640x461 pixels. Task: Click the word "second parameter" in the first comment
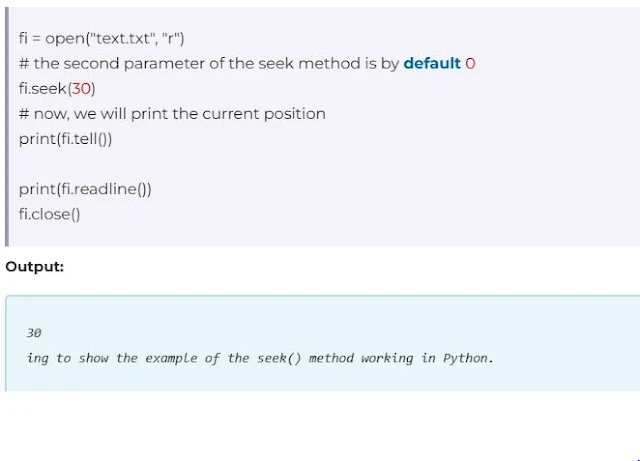coord(125,63)
